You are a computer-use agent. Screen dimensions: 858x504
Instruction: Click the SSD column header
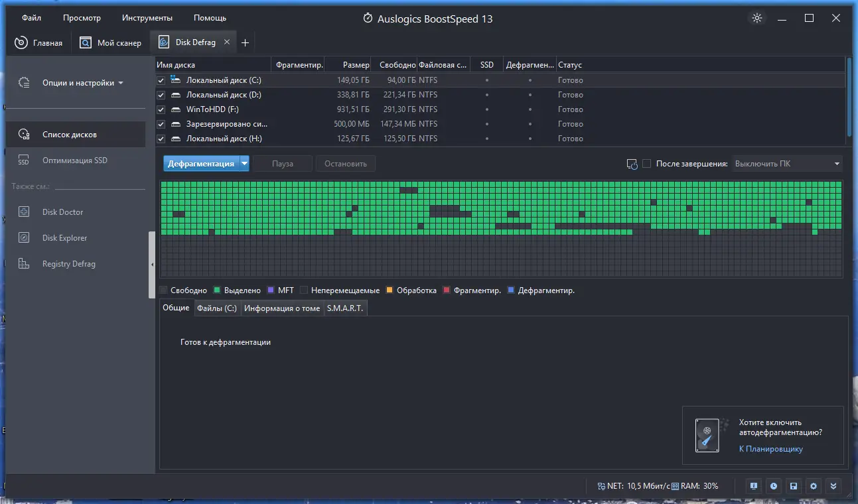click(487, 65)
